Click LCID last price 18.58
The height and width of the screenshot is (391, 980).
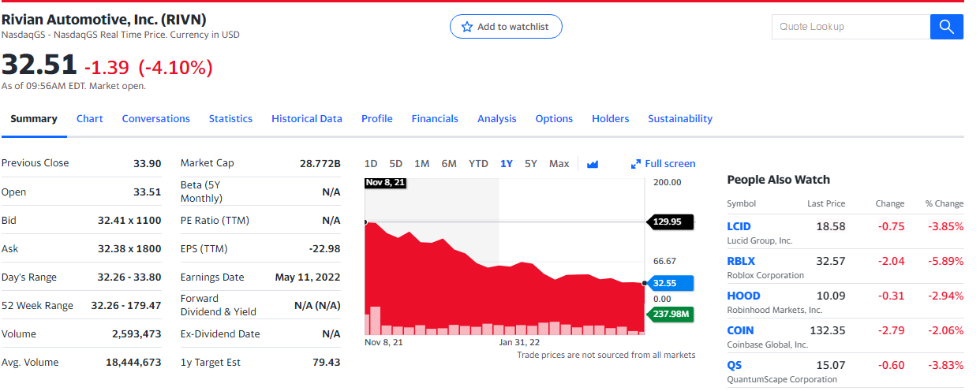pyautogui.click(x=831, y=226)
